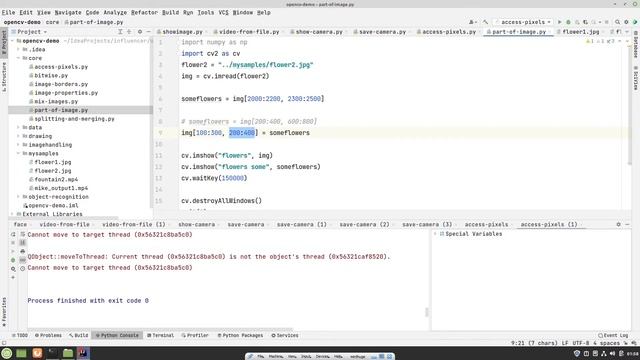The width and height of the screenshot is (640, 360).
Task: Click the UTF-8 encoding in status bar
Action: pos(581,343)
